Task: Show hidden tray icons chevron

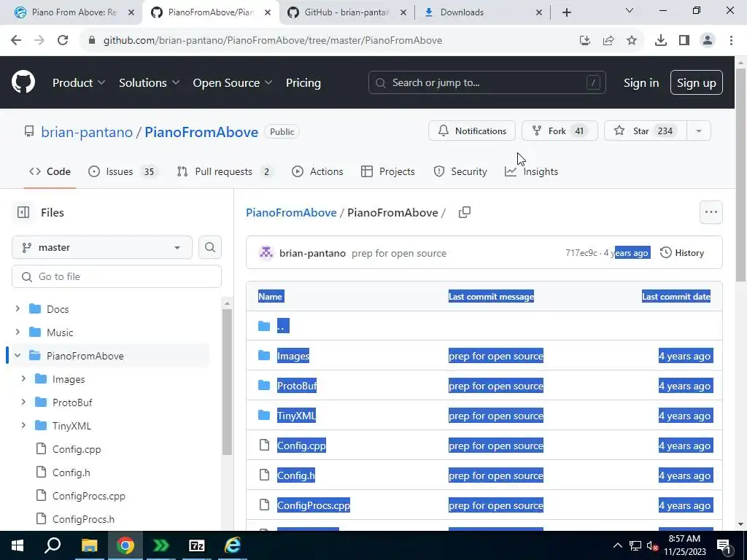Action: 617,545
